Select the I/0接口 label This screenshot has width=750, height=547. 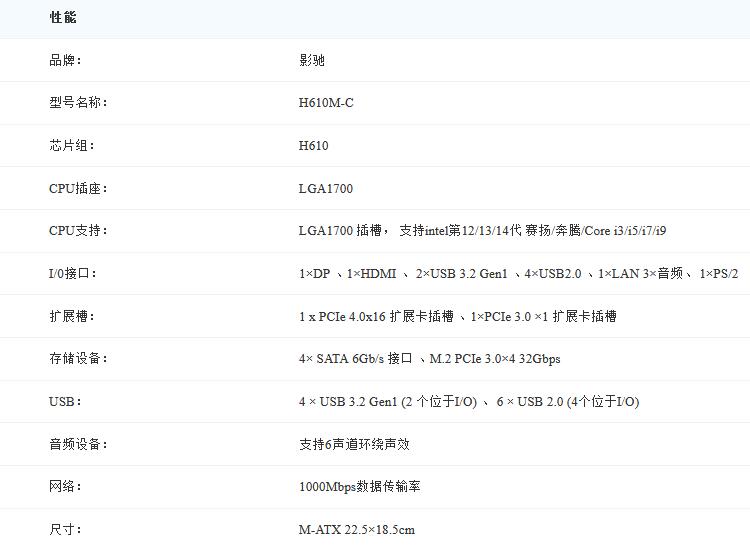[73, 274]
